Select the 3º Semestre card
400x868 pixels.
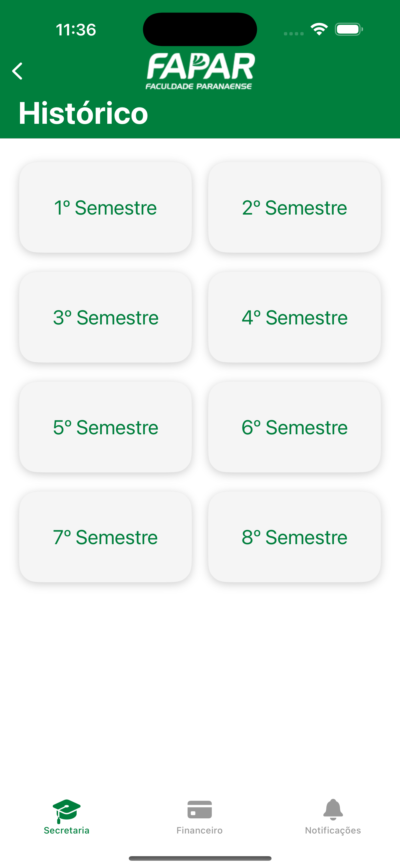[x=105, y=317]
